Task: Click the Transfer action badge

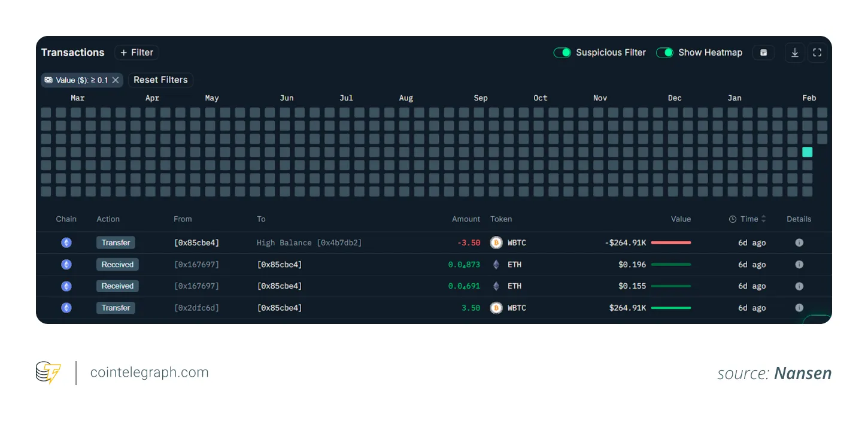Action: click(x=116, y=243)
